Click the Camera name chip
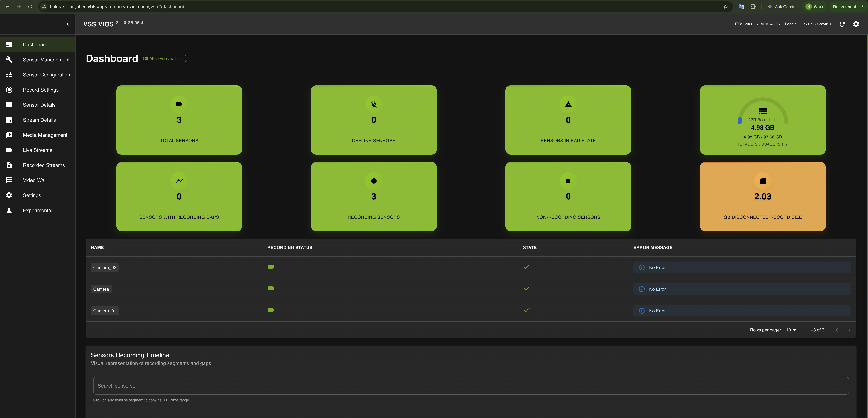 coord(101,289)
